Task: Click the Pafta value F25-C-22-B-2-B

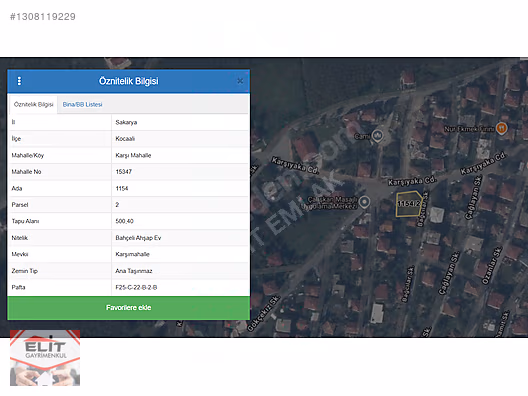Action: (x=136, y=287)
